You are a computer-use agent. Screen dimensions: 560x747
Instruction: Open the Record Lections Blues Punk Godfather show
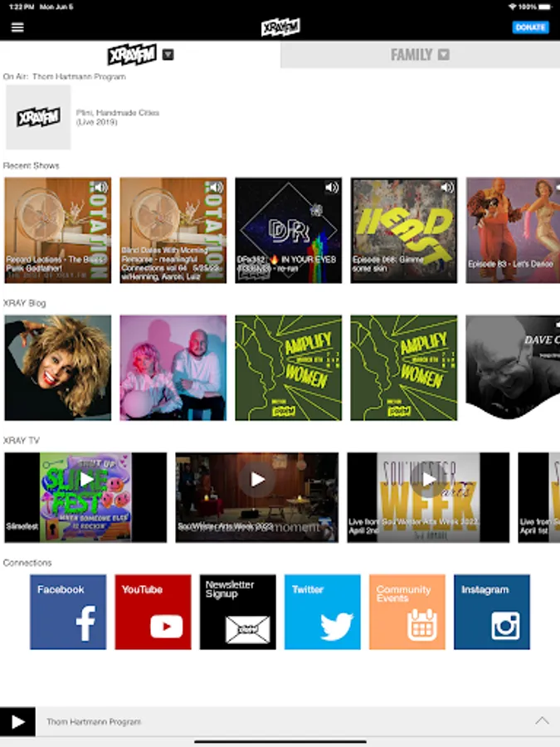coord(57,230)
